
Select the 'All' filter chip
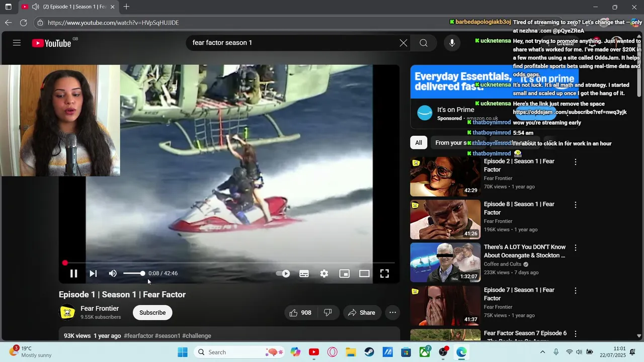419,143
